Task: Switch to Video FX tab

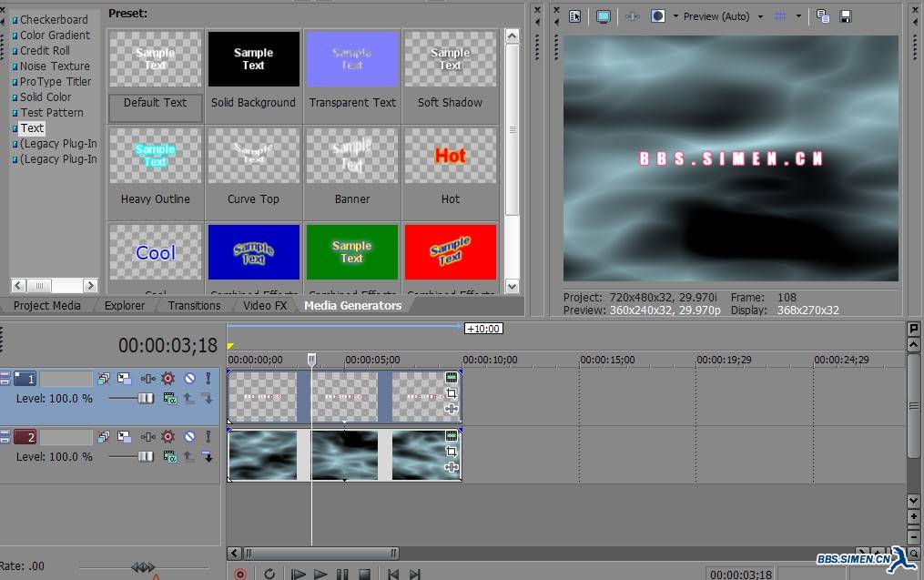Action: (x=265, y=305)
